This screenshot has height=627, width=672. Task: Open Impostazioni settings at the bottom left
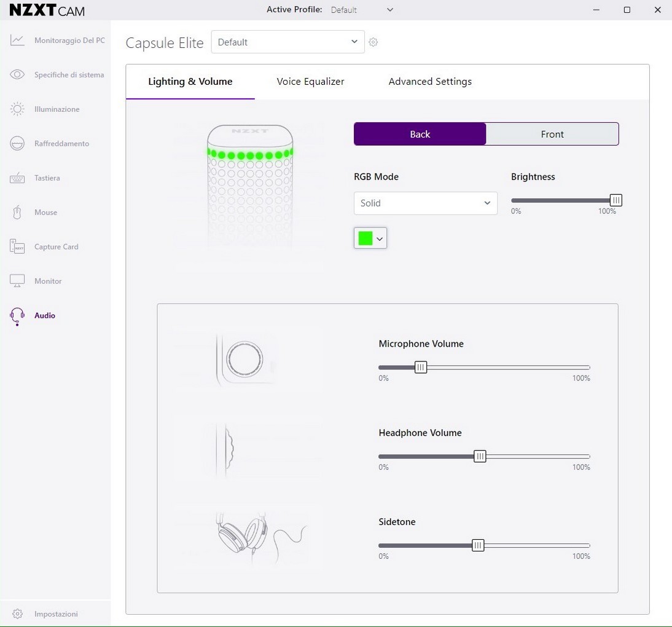[x=17, y=614]
